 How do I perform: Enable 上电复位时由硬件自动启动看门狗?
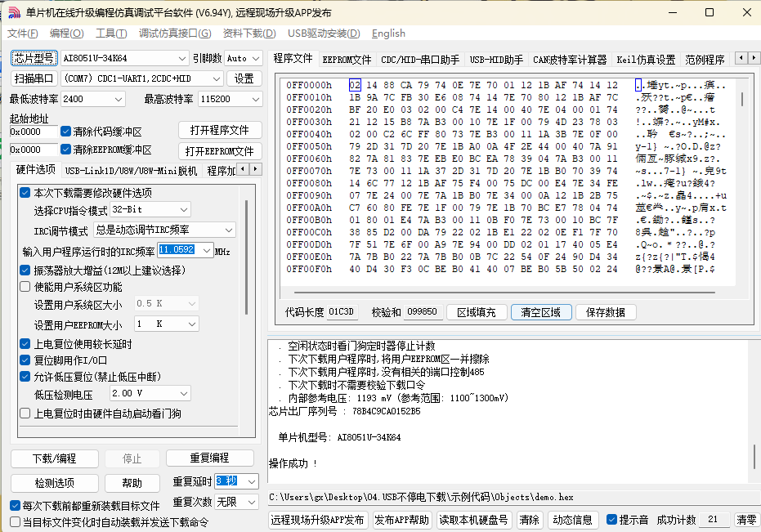tap(25, 414)
